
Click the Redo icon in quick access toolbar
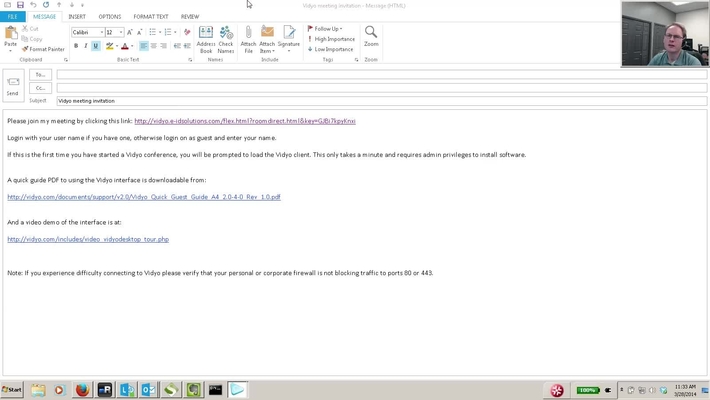[46, 5]
